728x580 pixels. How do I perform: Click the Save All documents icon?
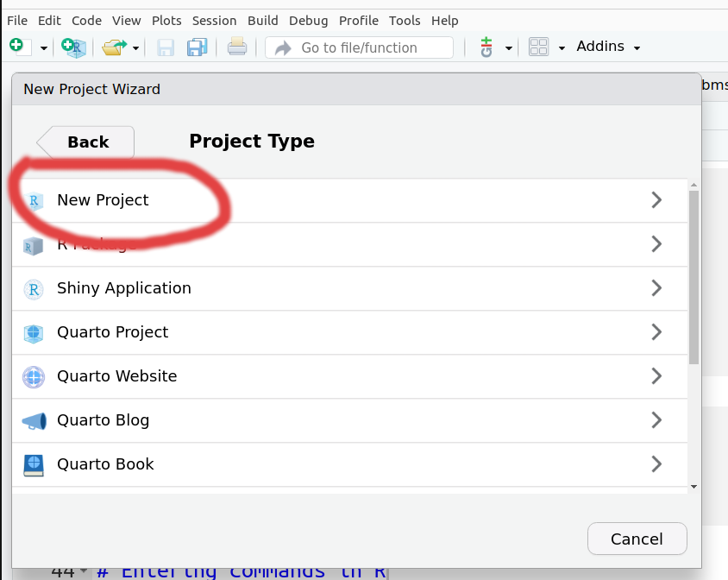point(198,47)
